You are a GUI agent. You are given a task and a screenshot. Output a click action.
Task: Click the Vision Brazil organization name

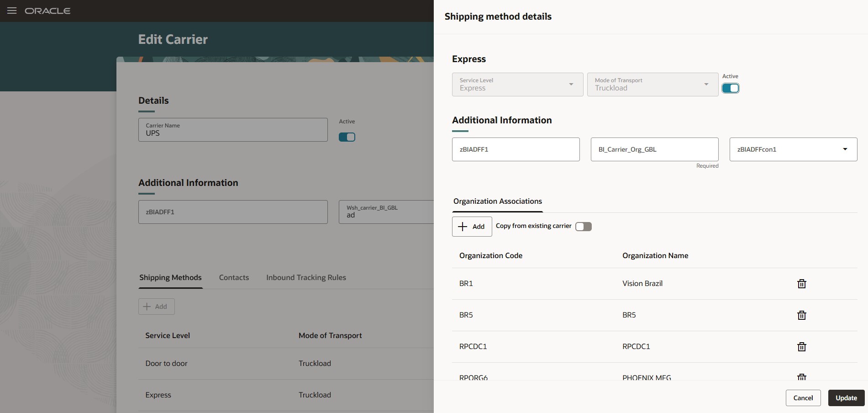(x=642, y=284)
